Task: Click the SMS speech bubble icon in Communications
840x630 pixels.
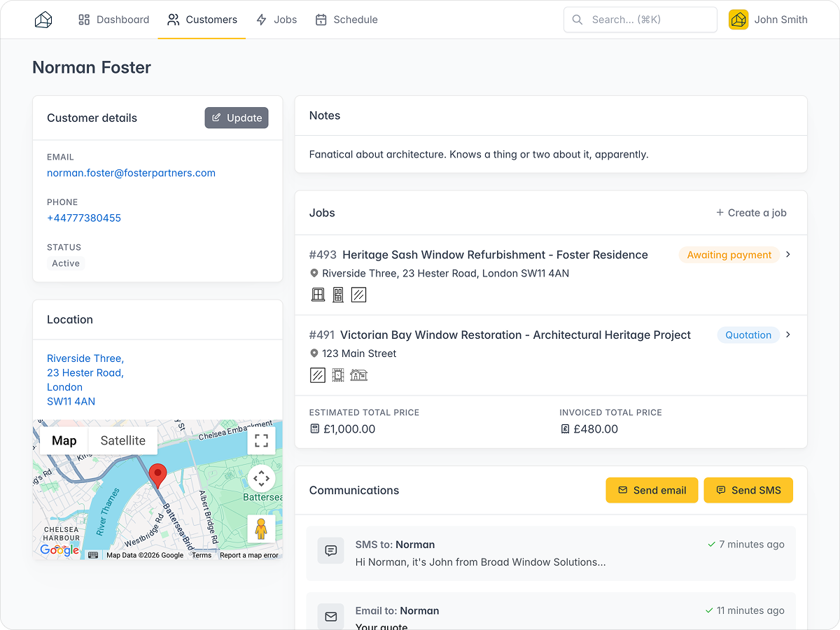Action: [330, 551]
